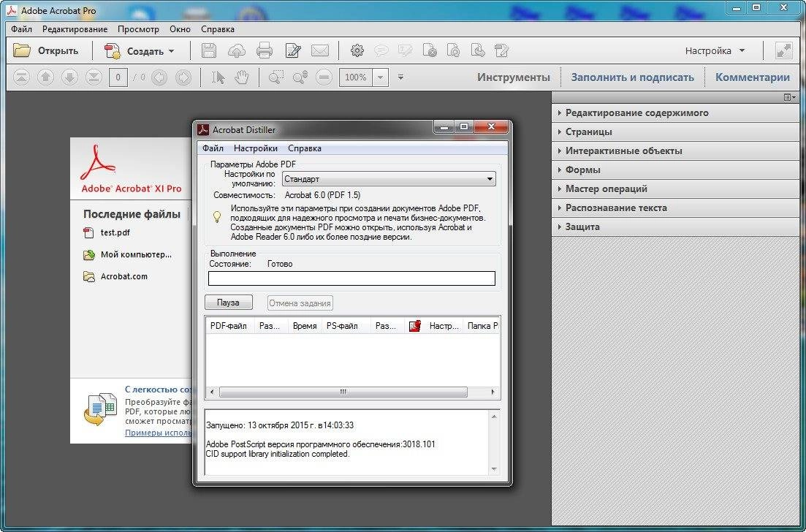This screenshot has height=532, width=806.
Task: Select the Marquee zoom tool
Action: pyautogui.click(x=276, y=77)
